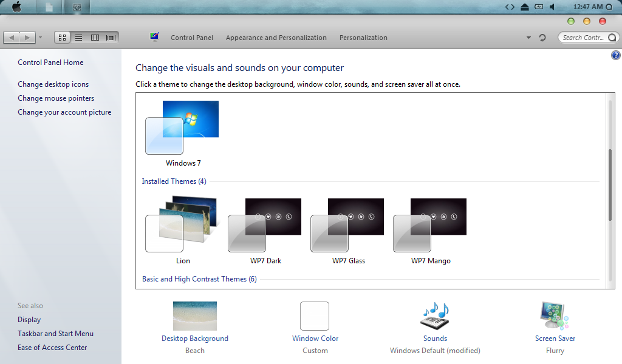Apply the Windows 7 theme
The image size is (622, 364).
pyautogui.click(x=182, y=133)
